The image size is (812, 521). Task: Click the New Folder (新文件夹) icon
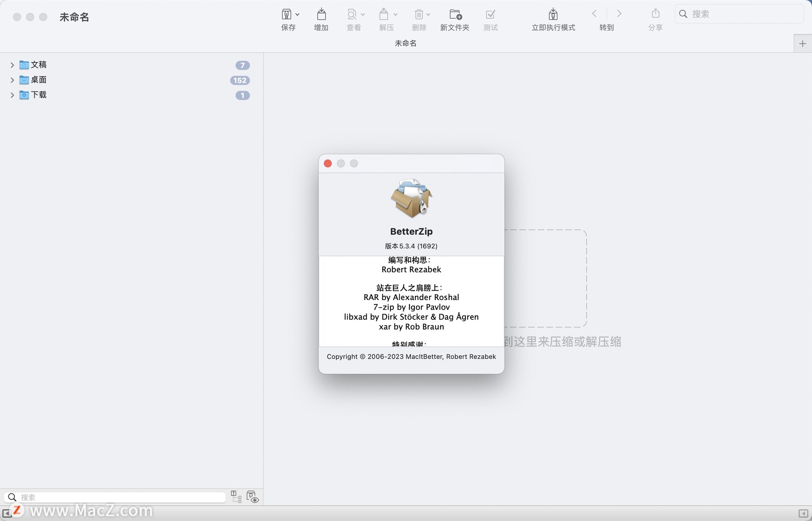(x=455, y=14)
